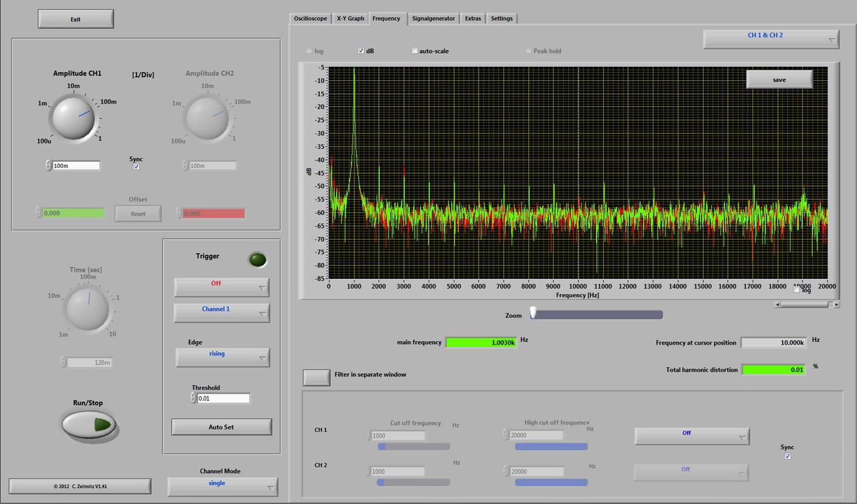
Task: Switch to the Extras tab
Action: pyautogui.click(x=473, y=18)
